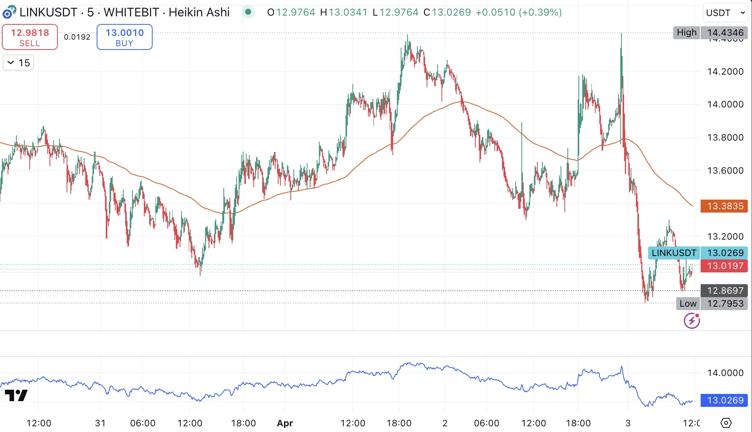This screenshot has width=752, height=432.
Task: Click the 13.8000 price scale value
Action: pyautogui.click(x=725, y=138)
